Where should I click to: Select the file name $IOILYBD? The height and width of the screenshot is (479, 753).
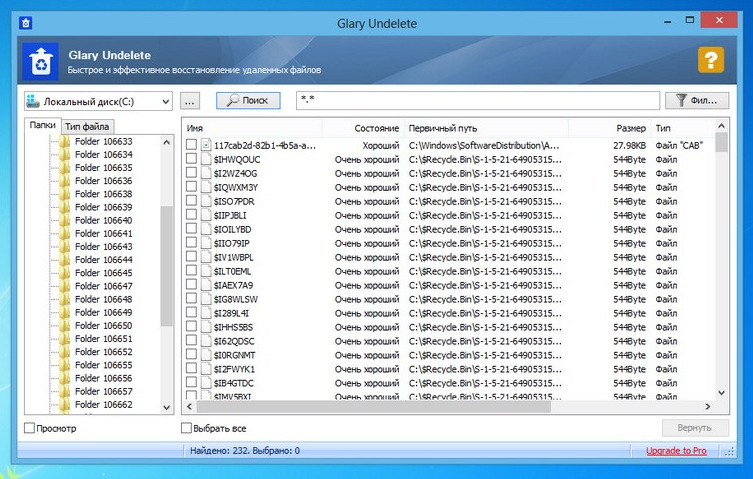pos(232,229)
